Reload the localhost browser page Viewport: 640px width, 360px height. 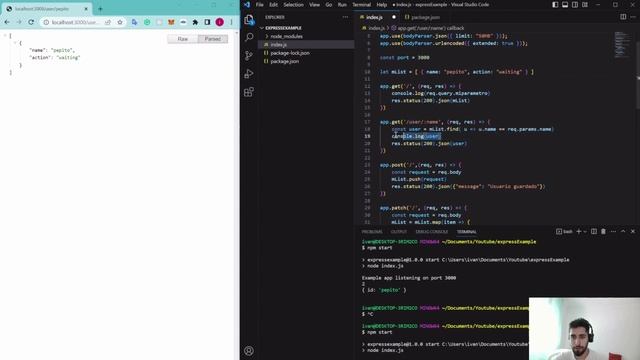click(x=31, y=22)
